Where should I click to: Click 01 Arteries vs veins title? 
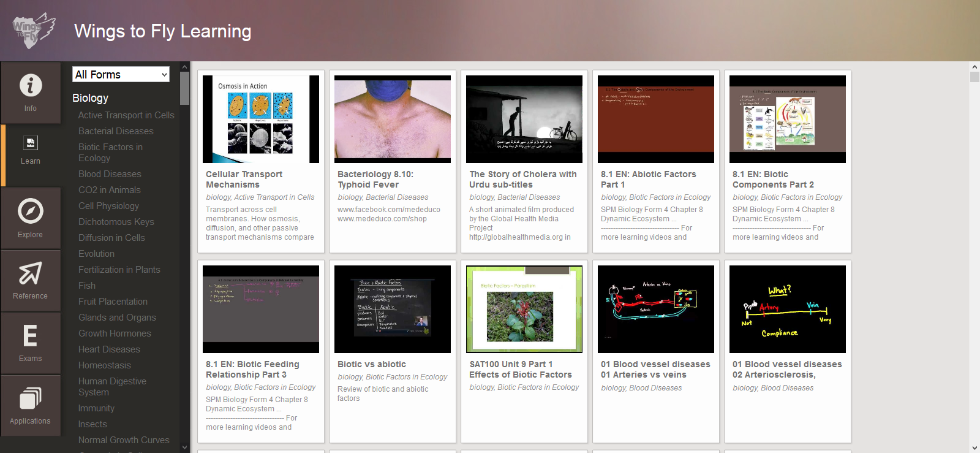655,370
